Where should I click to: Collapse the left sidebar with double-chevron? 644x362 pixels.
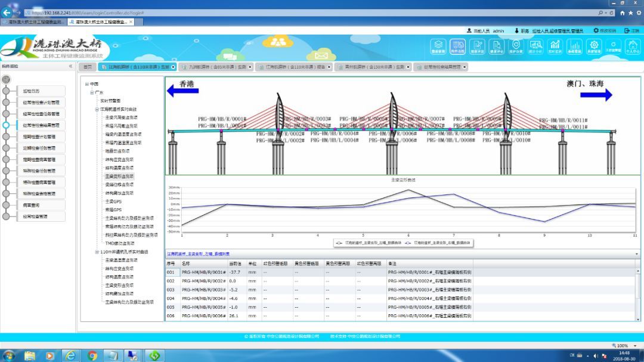coord(70,66)
